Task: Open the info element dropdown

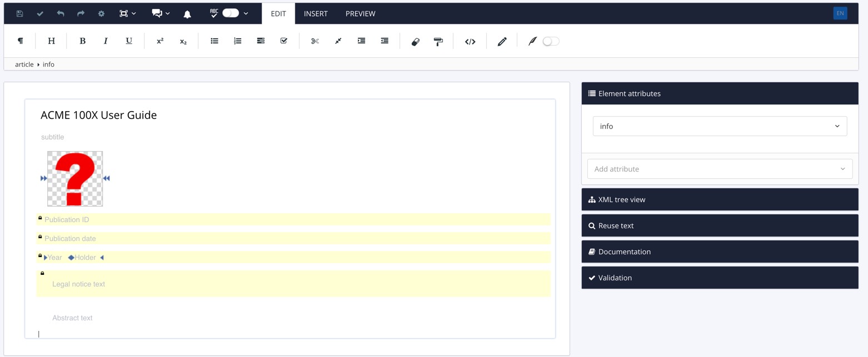Action: coord(719,126)
